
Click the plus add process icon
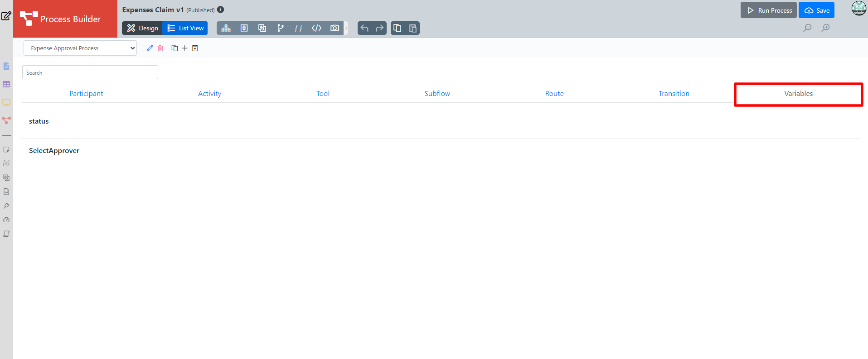tap(184, 48)
